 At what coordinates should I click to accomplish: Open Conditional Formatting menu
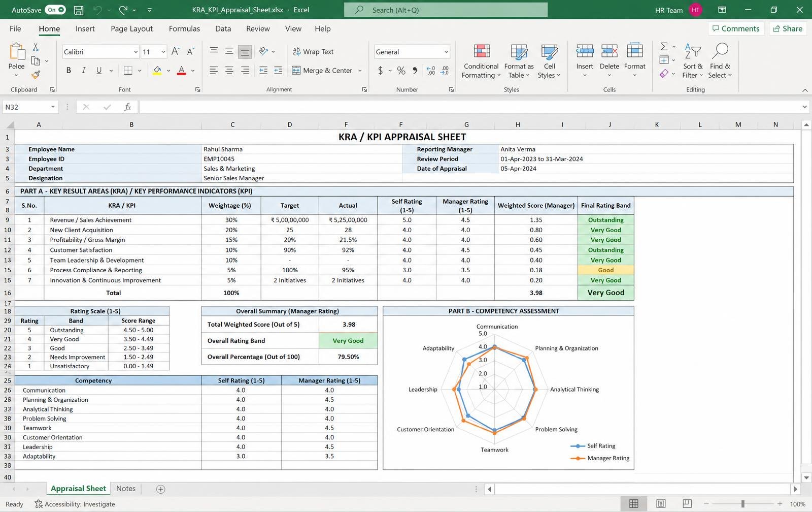pyautogui.click(x=481, y=61)
